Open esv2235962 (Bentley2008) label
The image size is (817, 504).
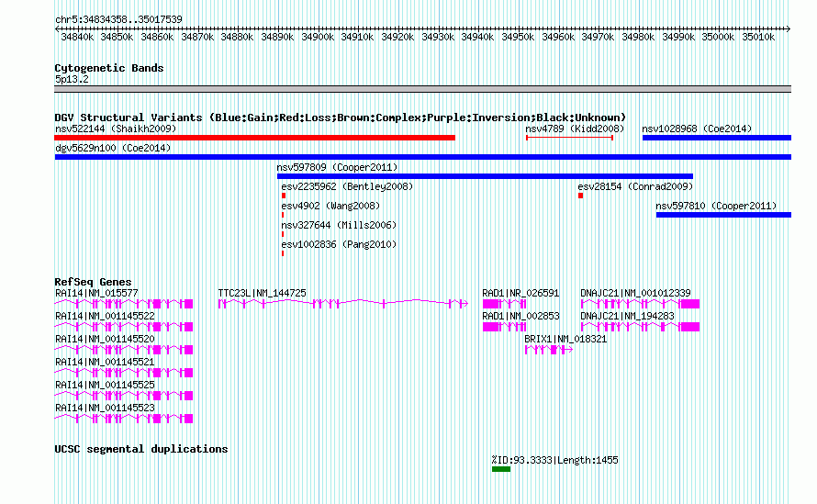pyautogui.click(x=347, y=186)
